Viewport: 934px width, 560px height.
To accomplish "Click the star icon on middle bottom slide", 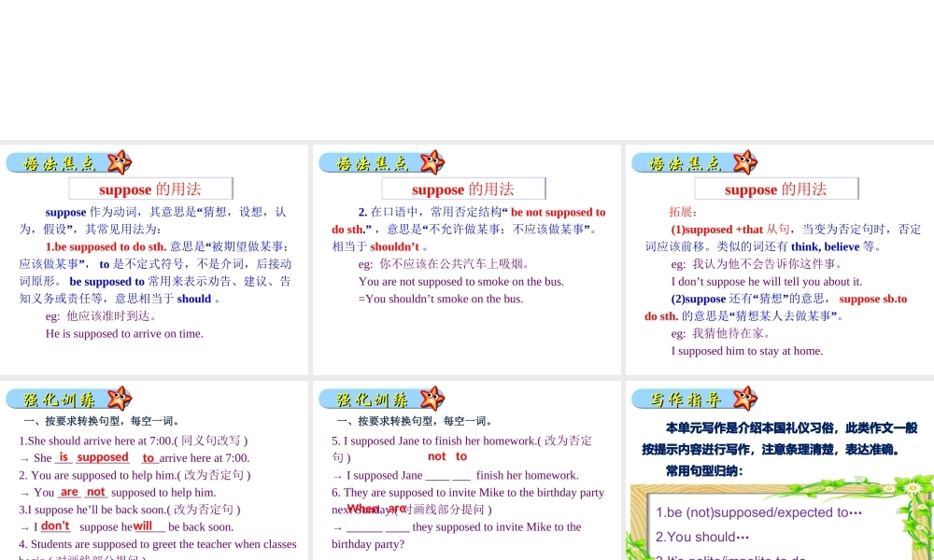I will [x=432, y=399].
